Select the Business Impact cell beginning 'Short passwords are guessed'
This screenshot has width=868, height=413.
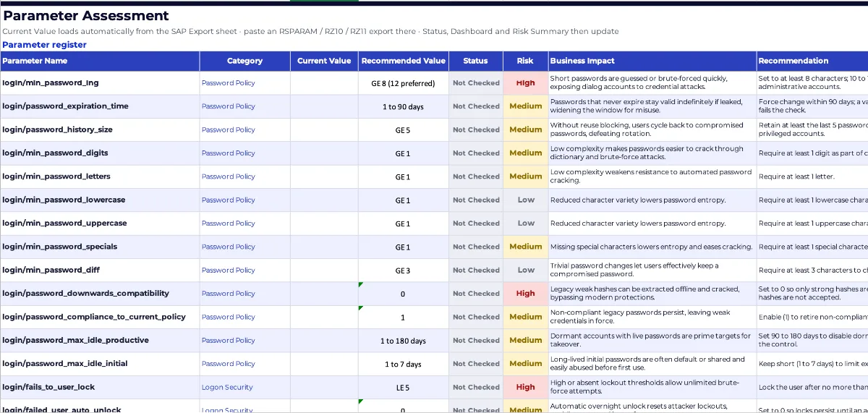pyautogui.click(x=652, y=83)
